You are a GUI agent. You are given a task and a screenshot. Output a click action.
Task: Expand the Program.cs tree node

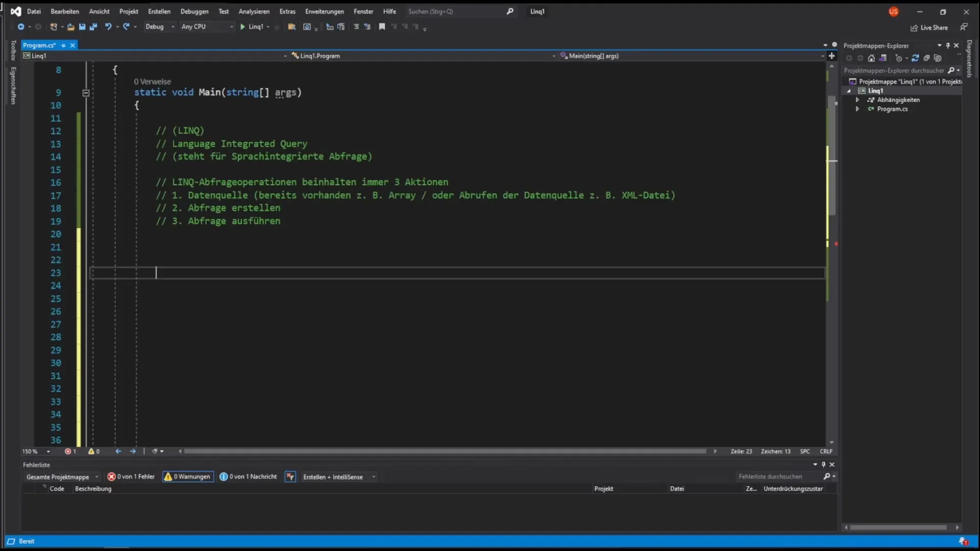click(x=857, y=109)
